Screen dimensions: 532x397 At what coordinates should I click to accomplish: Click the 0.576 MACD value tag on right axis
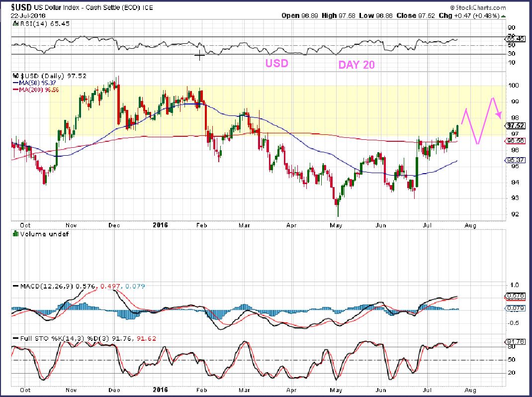pos(516,296)
